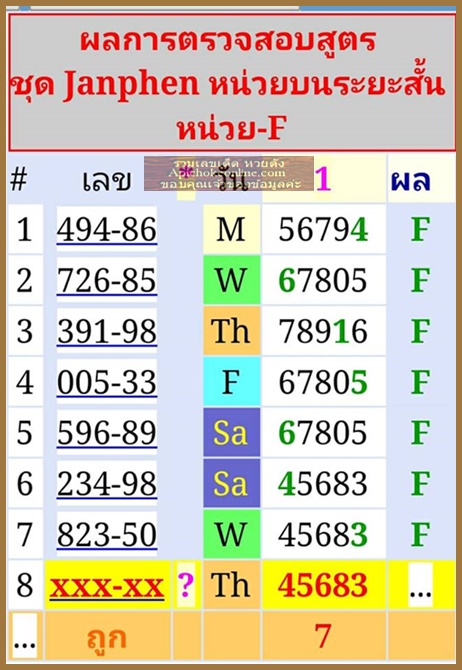462x670 pixels.
Task: Click the red xxx-xx link
Action: point(107,586)
